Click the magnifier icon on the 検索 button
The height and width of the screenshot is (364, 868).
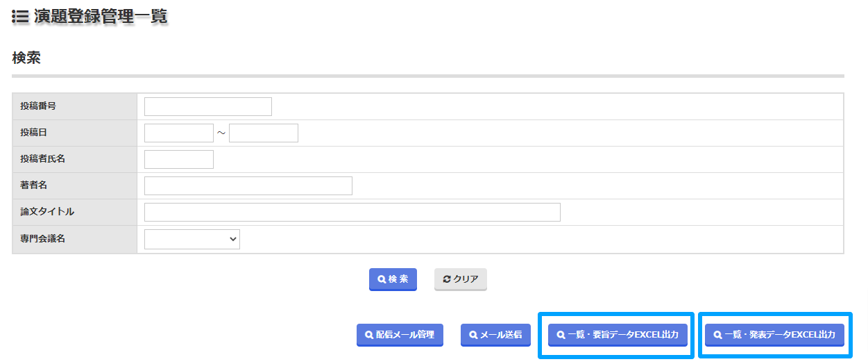tap(382, 279)
